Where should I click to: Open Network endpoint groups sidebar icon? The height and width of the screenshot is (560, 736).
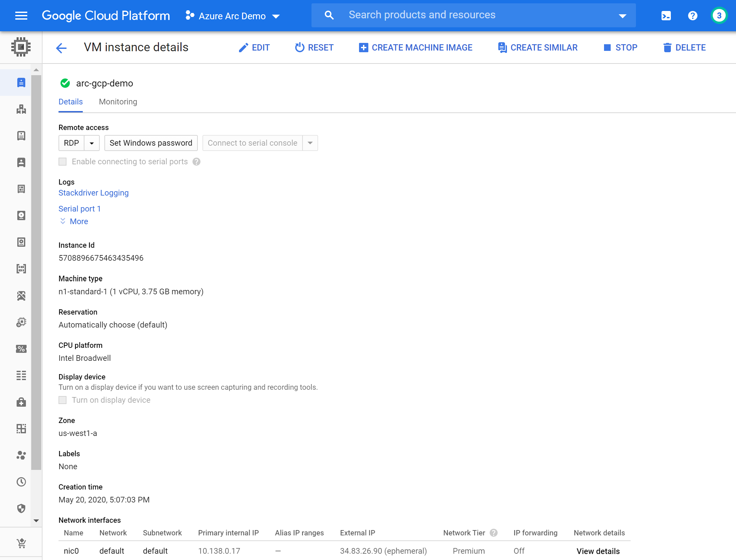pyautogui.click(x=21, y=455)
